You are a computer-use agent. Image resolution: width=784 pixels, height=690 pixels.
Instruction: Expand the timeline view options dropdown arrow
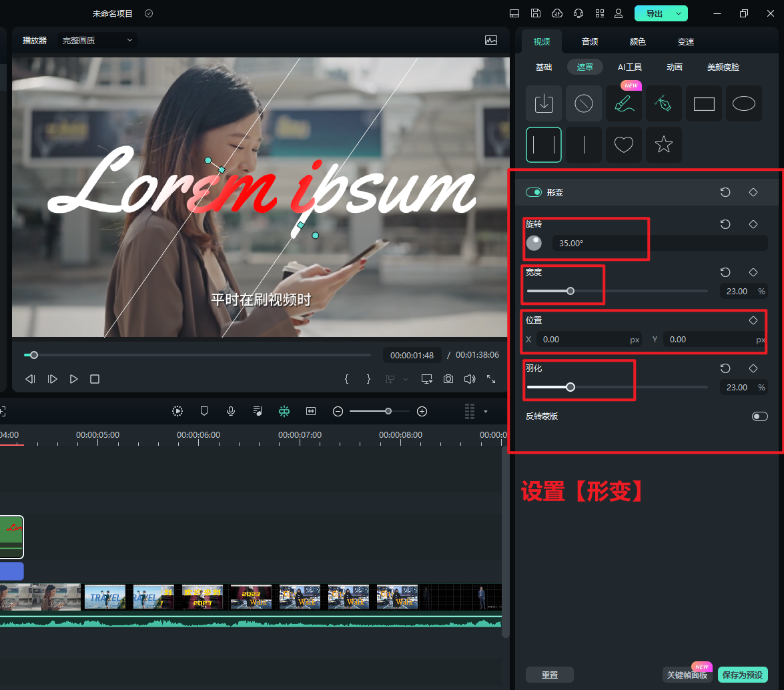(486, 411)
